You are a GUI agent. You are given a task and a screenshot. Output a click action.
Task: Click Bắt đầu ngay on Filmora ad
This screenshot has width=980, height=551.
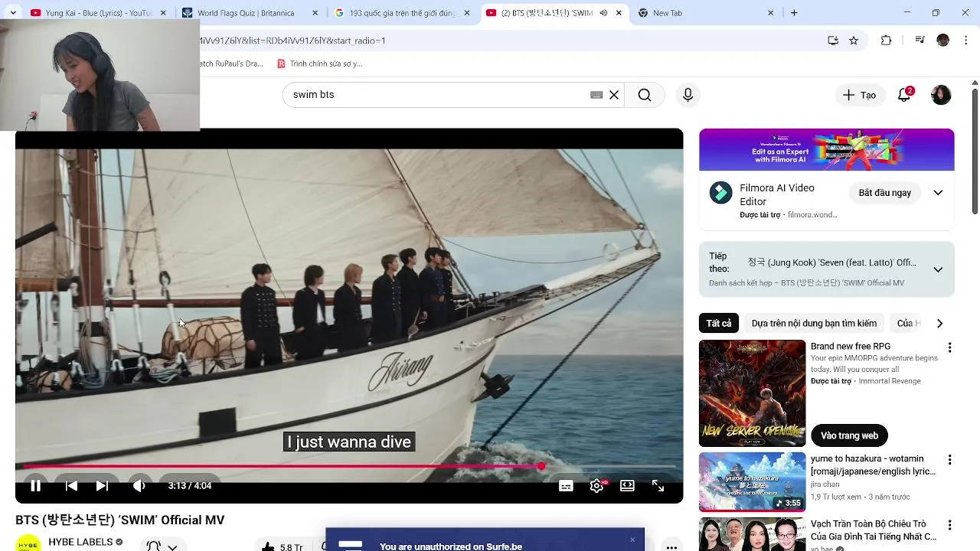pos(884,193)
